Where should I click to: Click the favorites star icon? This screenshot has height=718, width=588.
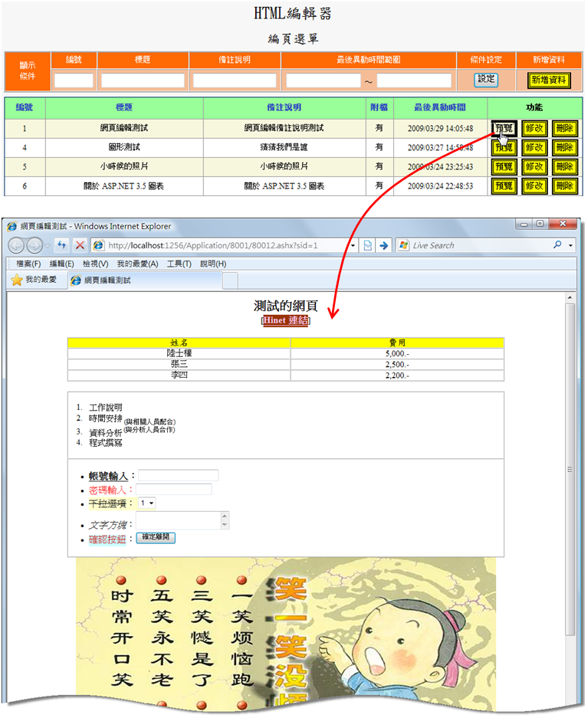[x=17, y=280]
